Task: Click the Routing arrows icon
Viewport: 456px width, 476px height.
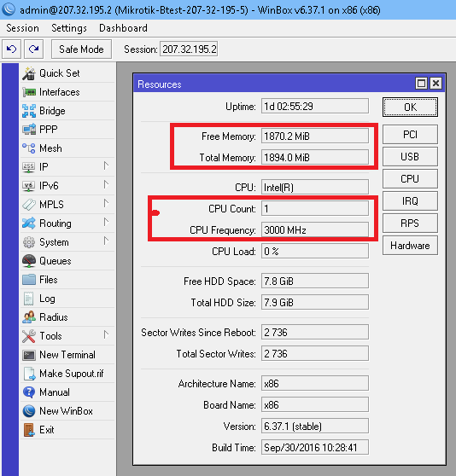Action: [29, 223]
